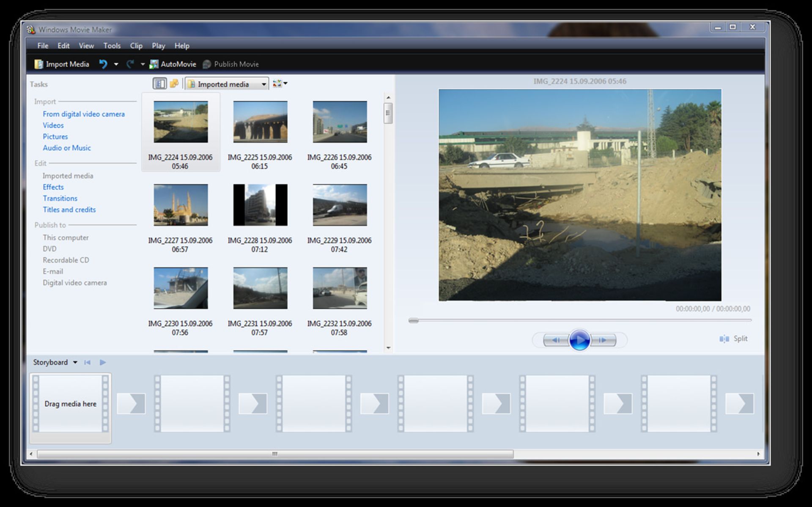Screen dimensions: 812x507
Task: Select thumbnail IMG_2225 15.09.2006 06:15
Action: tap(260, 122)
